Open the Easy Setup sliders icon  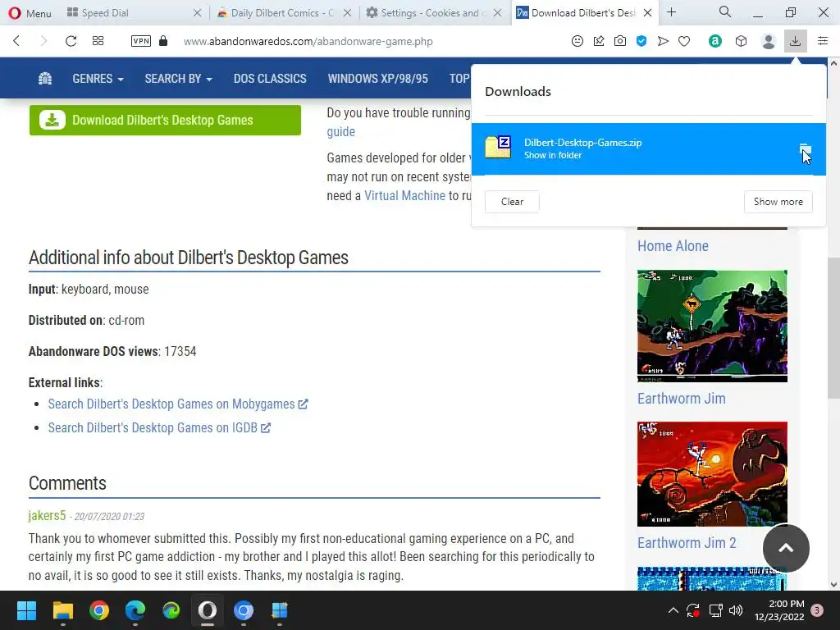(823, 41)
